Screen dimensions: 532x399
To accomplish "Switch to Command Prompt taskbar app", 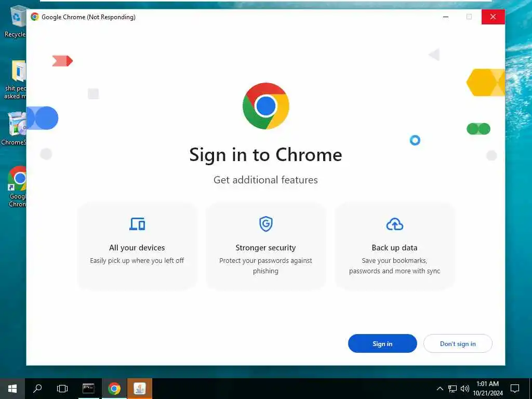I will coord(88,389).
